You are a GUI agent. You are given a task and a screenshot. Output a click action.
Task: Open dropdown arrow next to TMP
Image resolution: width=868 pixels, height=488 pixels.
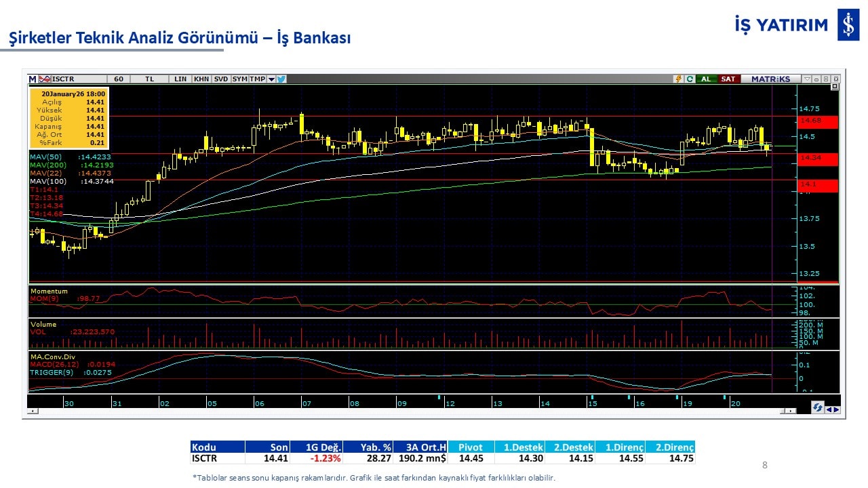point(271,79)
